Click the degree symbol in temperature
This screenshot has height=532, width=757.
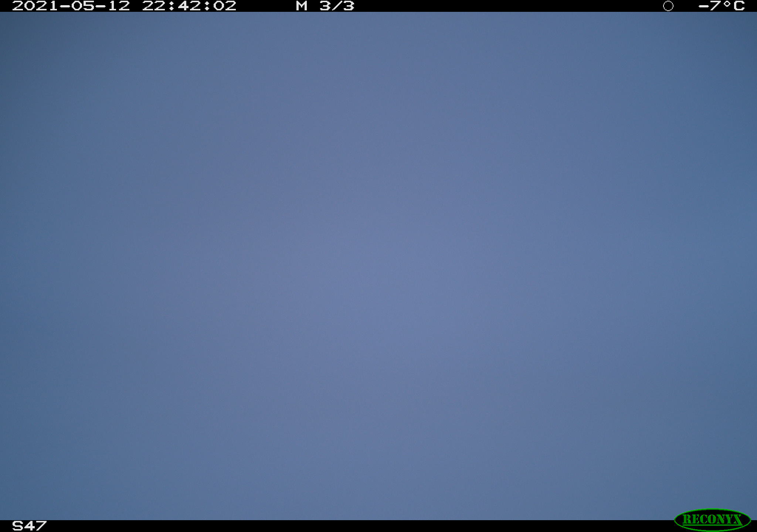(726, 4)
